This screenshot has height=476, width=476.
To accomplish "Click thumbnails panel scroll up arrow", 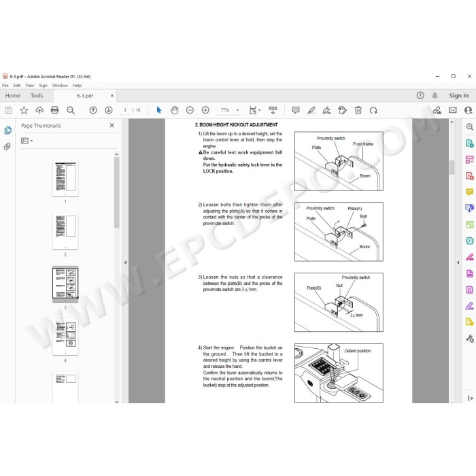I will click(x=116, y=154).
